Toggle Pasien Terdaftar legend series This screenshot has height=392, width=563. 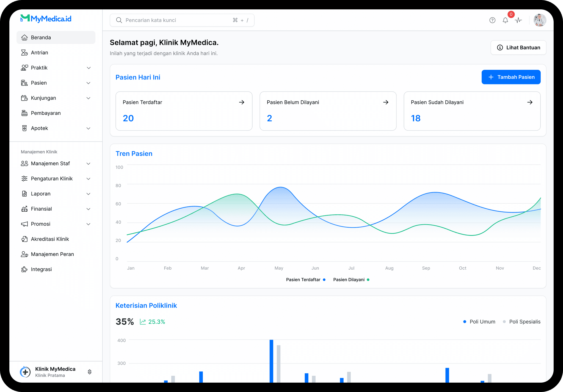coord(306,280)
